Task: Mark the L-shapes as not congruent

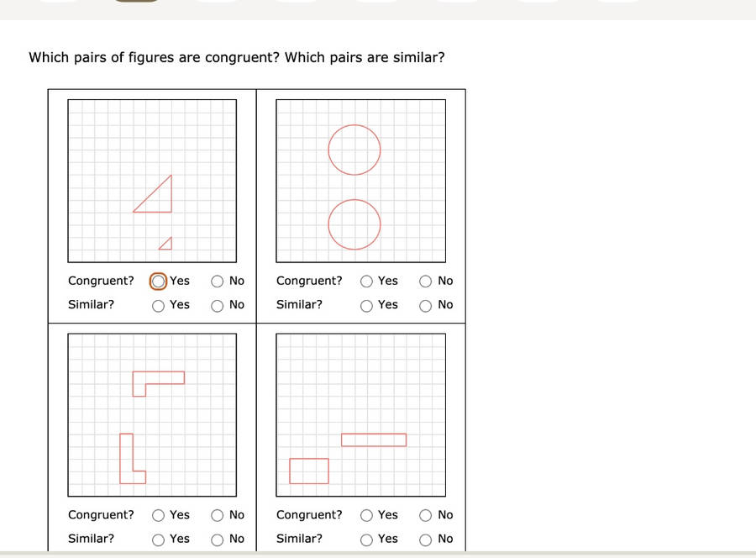Action: pos(217,514)
